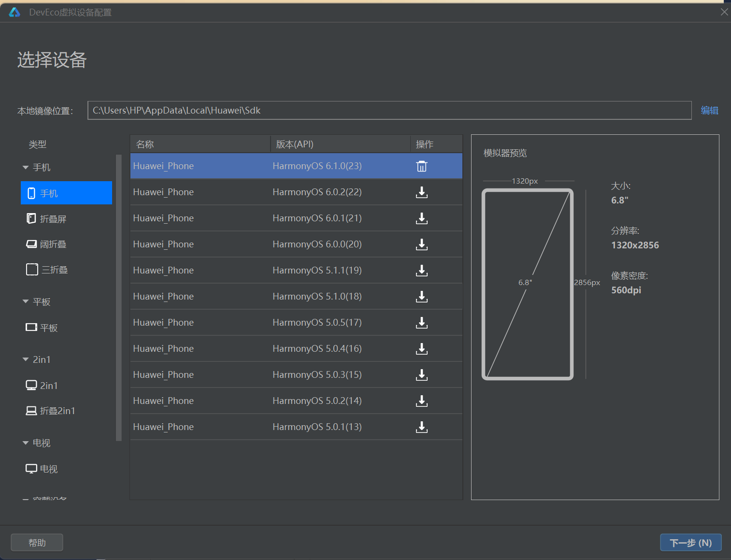Download the HarmonyOS 6.0.2(22) image
Image resolution: width=731 pixels, height=560 pixels.
[422, 192]
